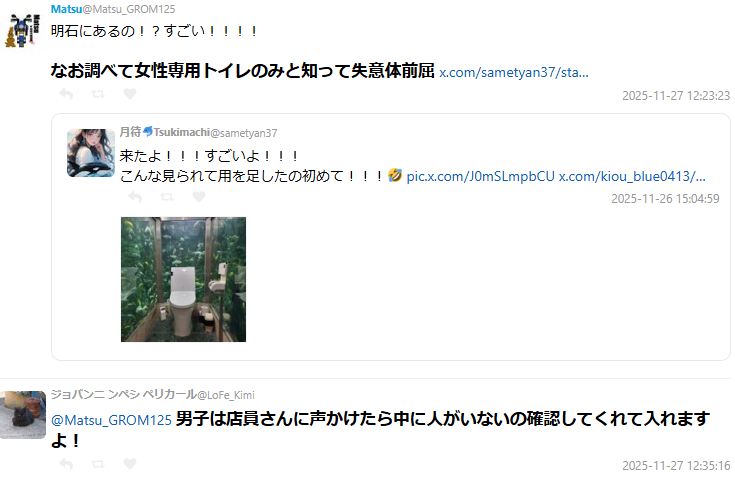
Task: Open timestamp 2025-11-27 12:23:23
Action: [676, 96]
